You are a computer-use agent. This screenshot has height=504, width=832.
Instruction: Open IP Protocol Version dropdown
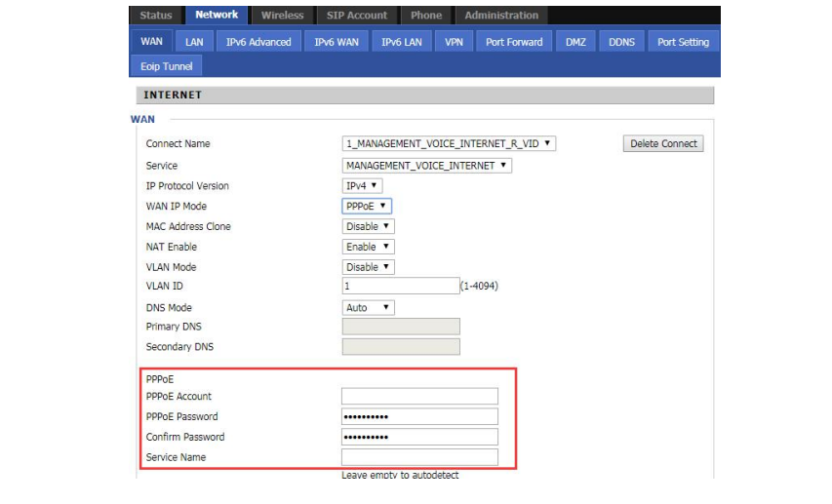click(362, 185)
